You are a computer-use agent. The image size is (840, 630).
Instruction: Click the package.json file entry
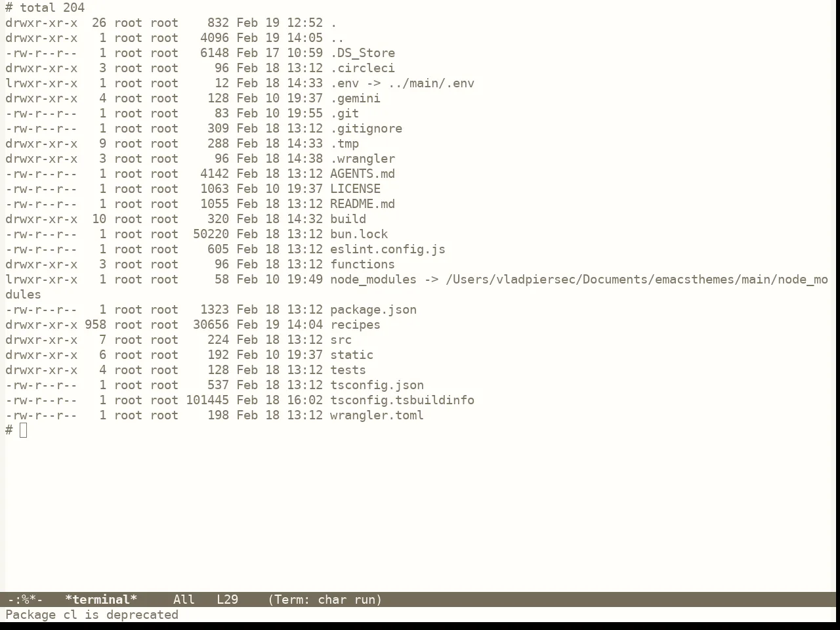(x=373, y=310)
